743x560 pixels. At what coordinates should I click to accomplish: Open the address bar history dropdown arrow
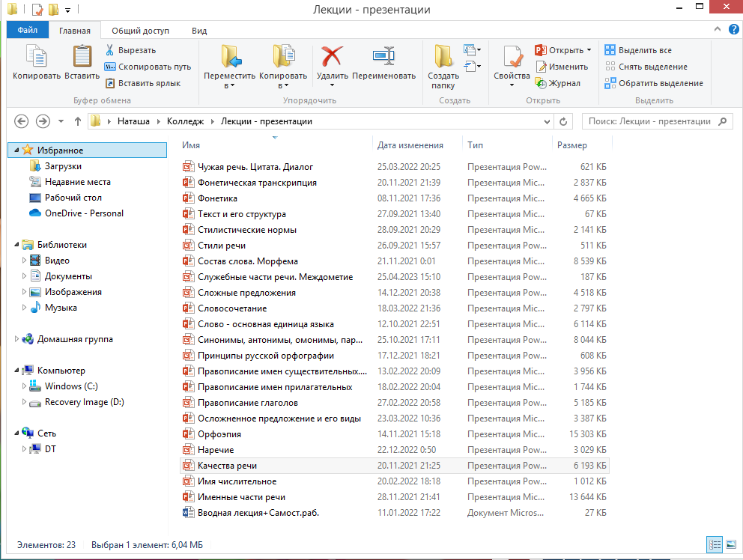pyautogui.click(x=547, y=121)
